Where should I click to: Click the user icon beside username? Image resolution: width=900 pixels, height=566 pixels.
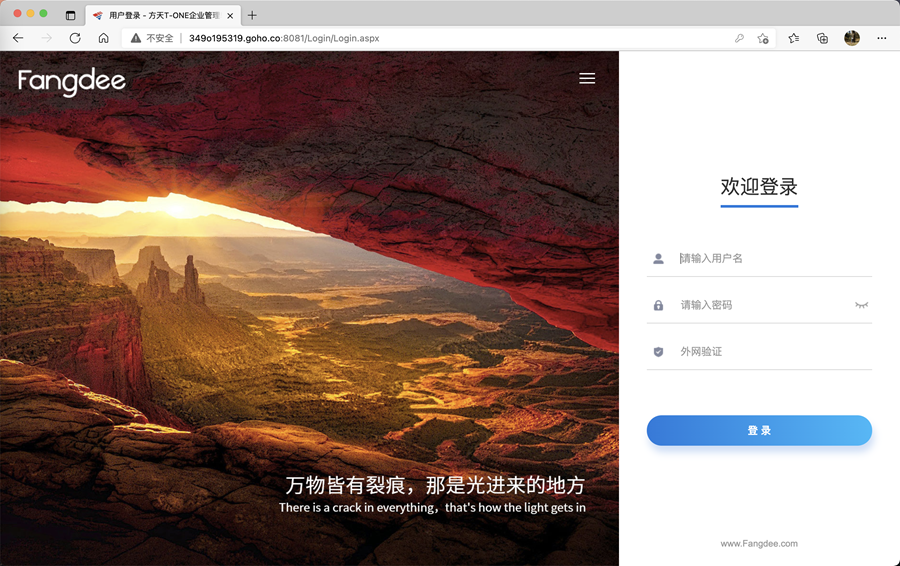tap(658, 259)
